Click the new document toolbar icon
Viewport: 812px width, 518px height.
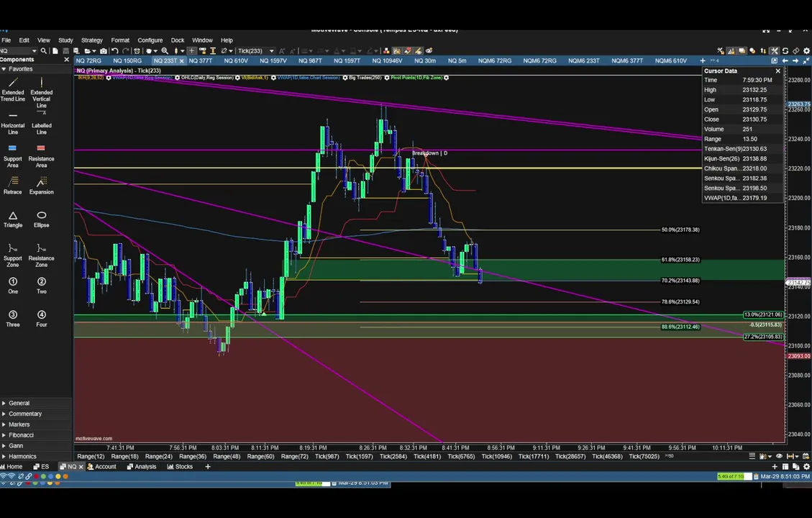click(x=55, y=51)
